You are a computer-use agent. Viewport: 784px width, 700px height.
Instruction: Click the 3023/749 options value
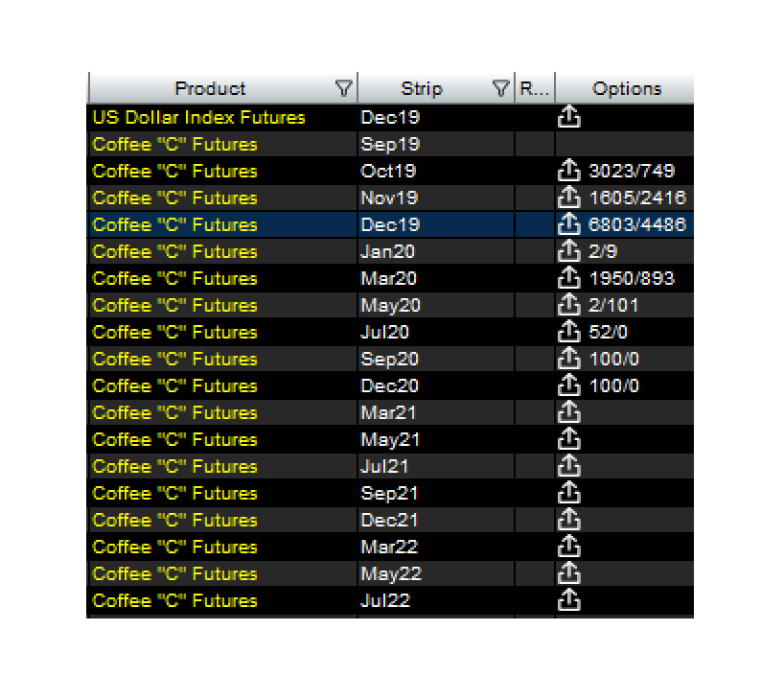tap(632, 171)
